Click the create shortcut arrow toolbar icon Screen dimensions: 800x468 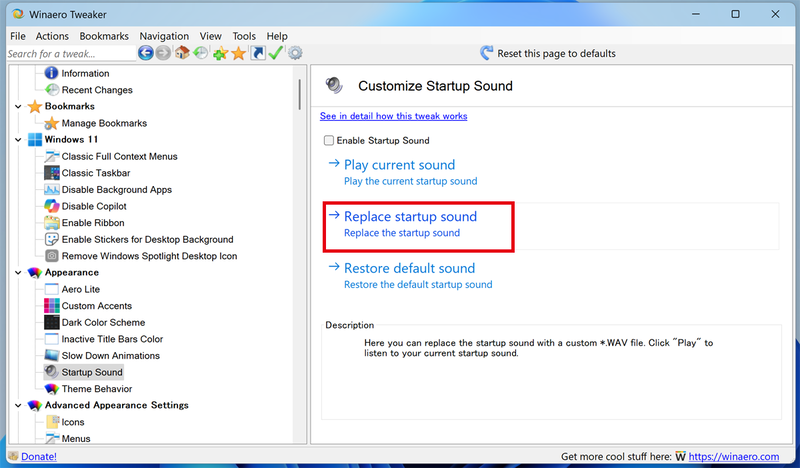click(x=258, y=53)
